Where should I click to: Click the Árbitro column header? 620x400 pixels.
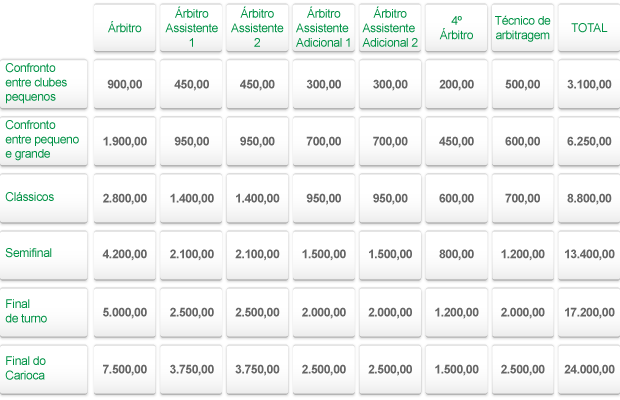tap(125, 28)
